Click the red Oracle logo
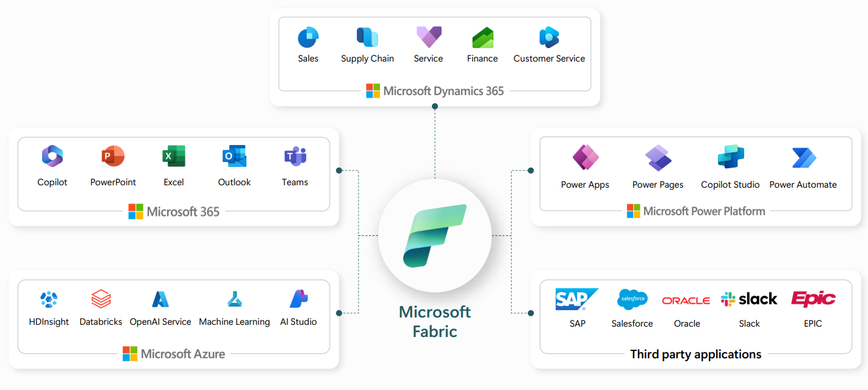Image resolution: width=868 pixels, height=390 pixels. pos(686,300)
